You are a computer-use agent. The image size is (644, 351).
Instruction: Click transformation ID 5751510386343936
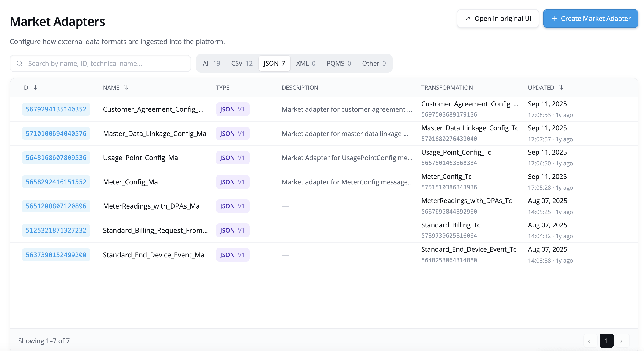(x=449, y=187)
